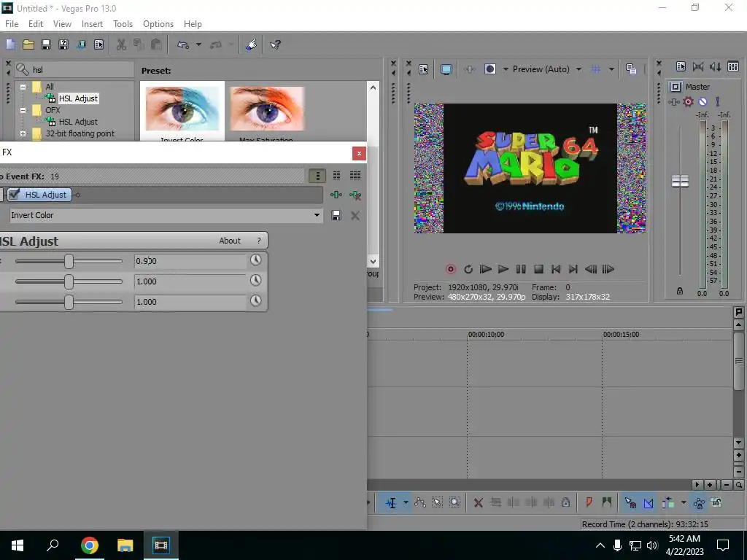Click the ? help button in HSL Adjust
The height and width of the screenshot is (560, 747).
(x=259, y=241)
